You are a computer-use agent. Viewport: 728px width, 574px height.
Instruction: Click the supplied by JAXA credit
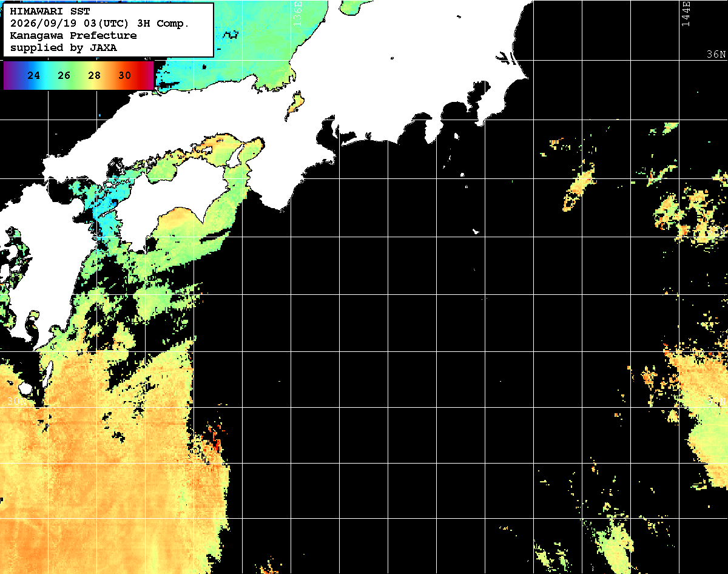(x=64, y=48)
